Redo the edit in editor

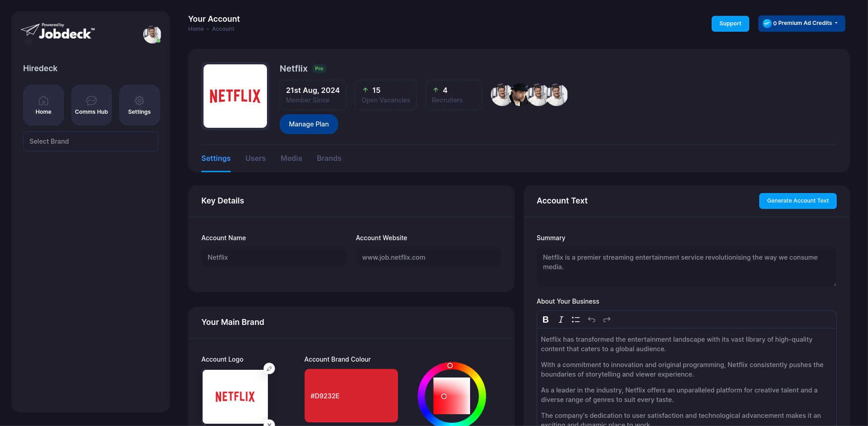click(x=607, y=319)
